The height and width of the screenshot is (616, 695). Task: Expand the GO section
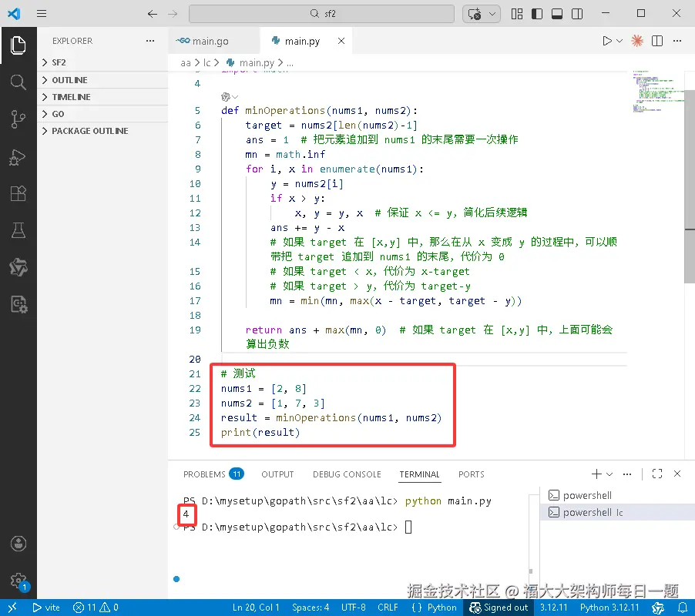click(x=102, y=114)
